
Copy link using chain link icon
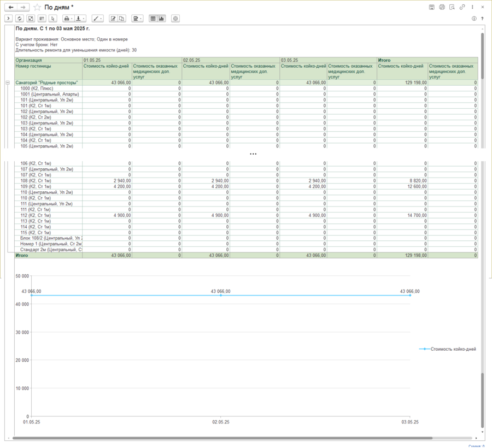[462, 7]
